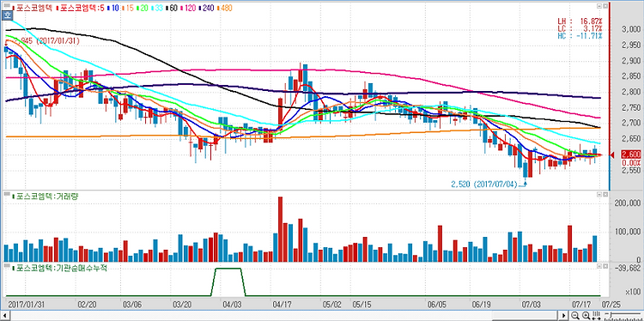This screenshot has height=321, width=644.
Task: Click the 04/03 date axis label
Action: tap(231, 305)
